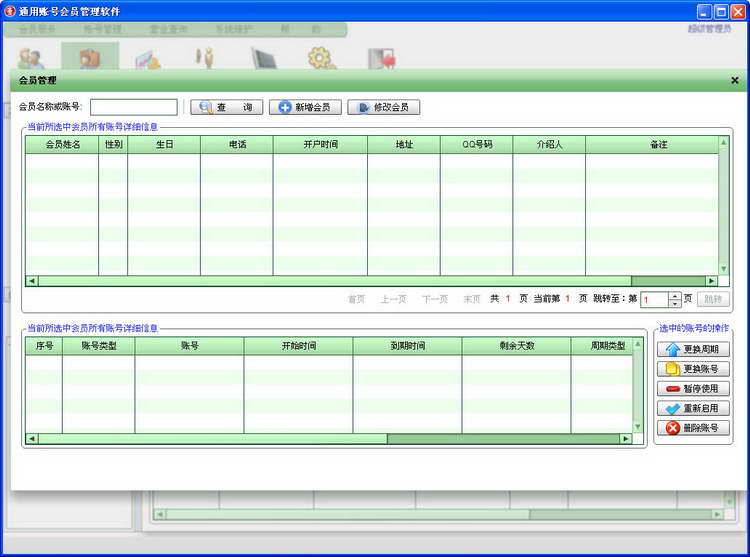Click the chart statistics icon in main toolbar

pos(147,59)
